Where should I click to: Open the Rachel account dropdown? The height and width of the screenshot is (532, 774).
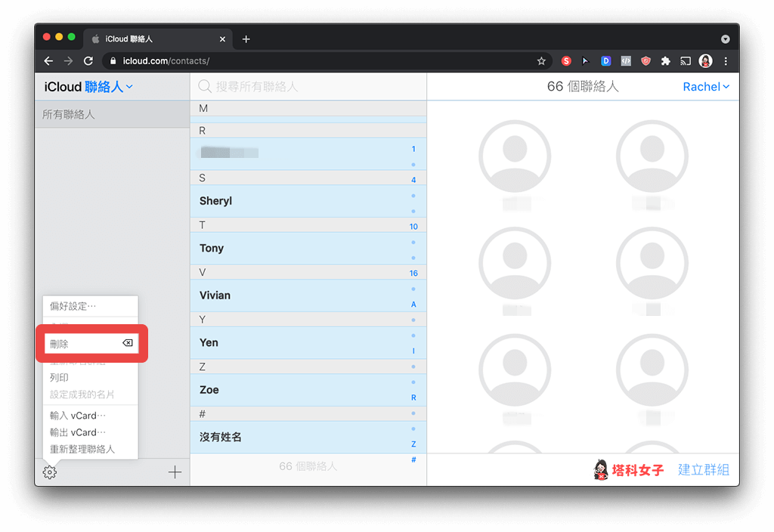(x=706, y=87)
